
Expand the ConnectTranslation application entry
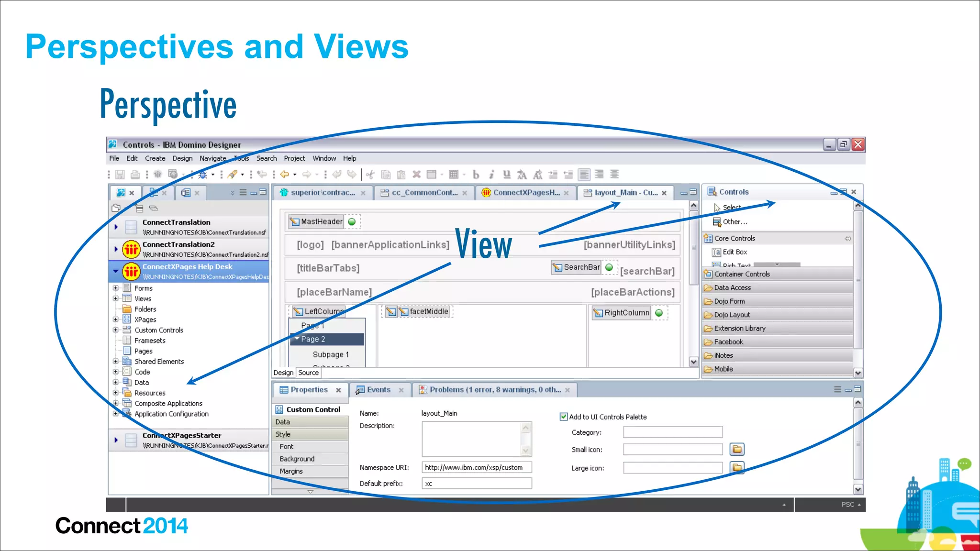[x=116, y=227]
